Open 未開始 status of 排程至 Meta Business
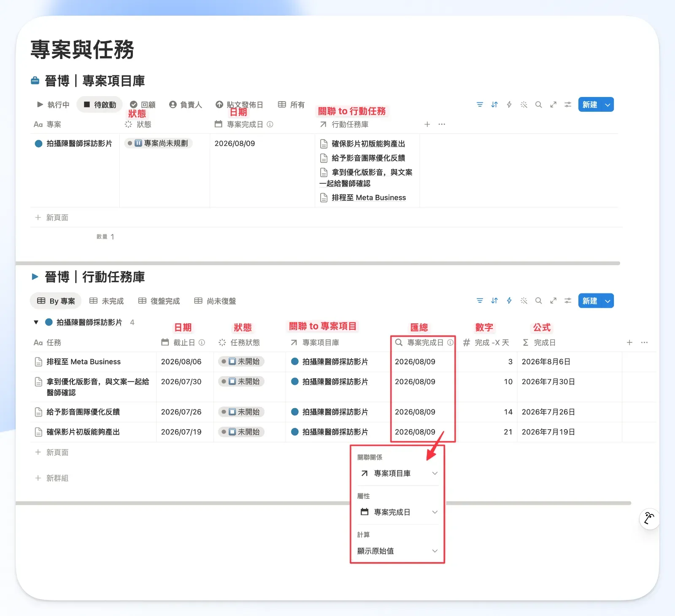The image size is (675, 616). click(241, 361)
